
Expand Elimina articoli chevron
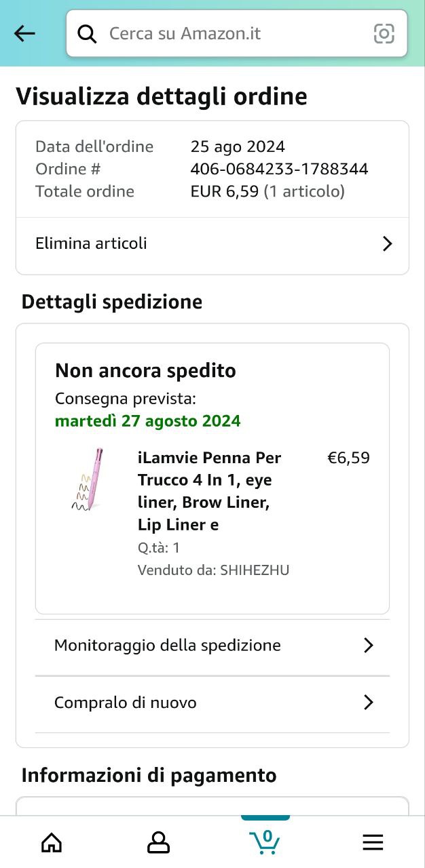(x=387, y=244)
